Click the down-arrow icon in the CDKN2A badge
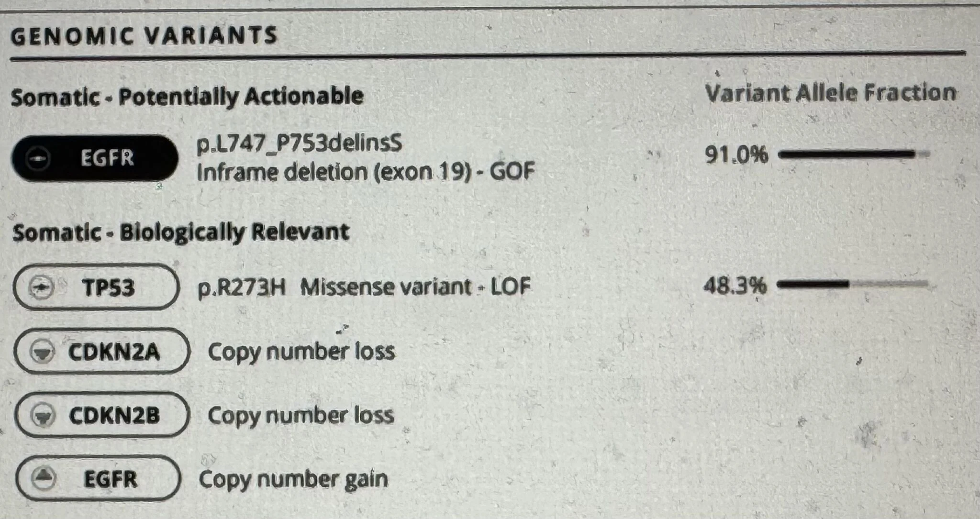This screenshot has height=519, width=980. pos(42,352)
